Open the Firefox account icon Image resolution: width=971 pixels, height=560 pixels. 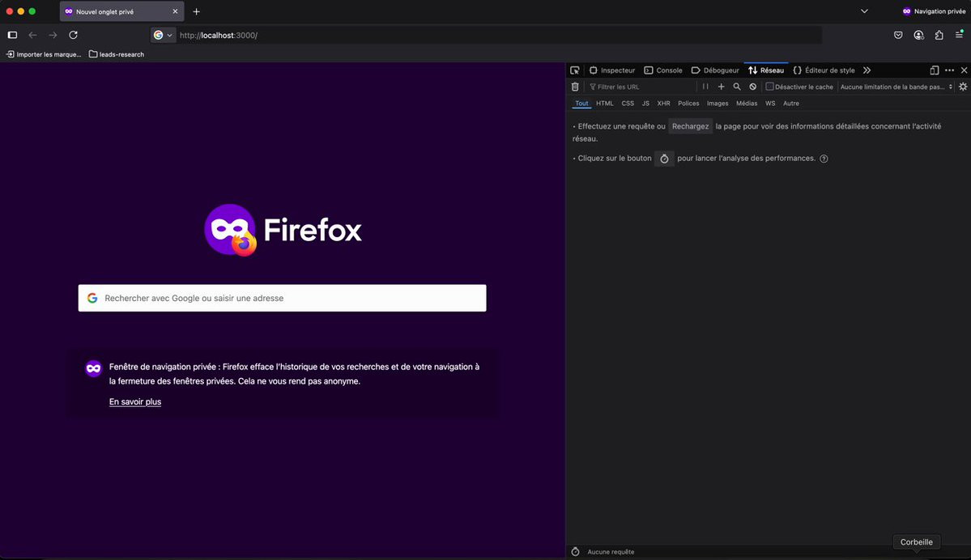918,36
